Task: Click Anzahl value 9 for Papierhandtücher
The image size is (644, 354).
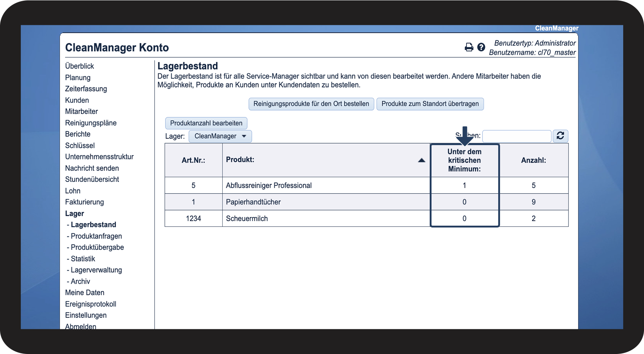Action: click(534, 202)
